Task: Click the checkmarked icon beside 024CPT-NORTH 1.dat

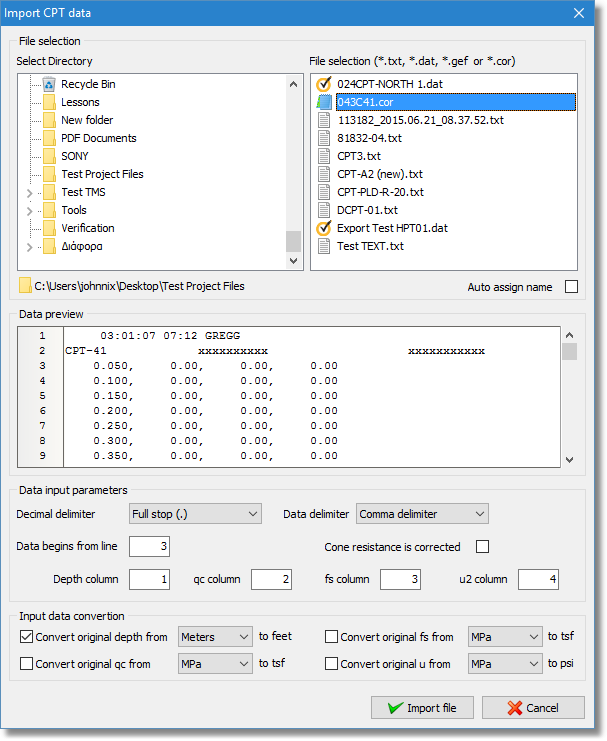Action: (x=323, y=84)
